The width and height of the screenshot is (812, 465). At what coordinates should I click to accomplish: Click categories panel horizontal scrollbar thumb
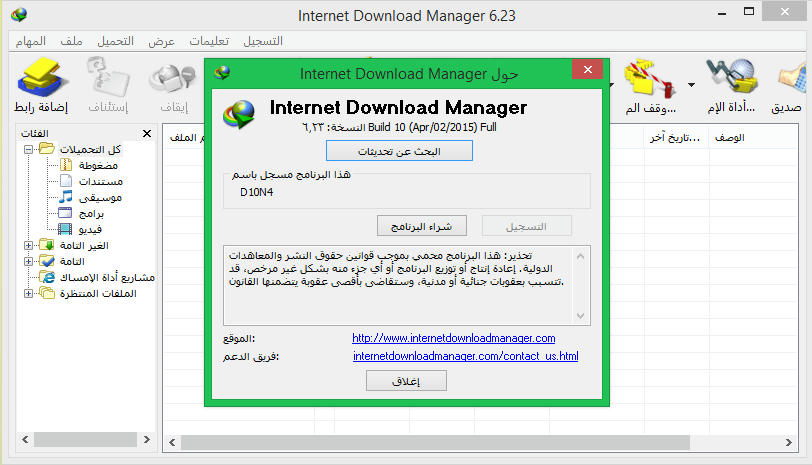(85, 439)
